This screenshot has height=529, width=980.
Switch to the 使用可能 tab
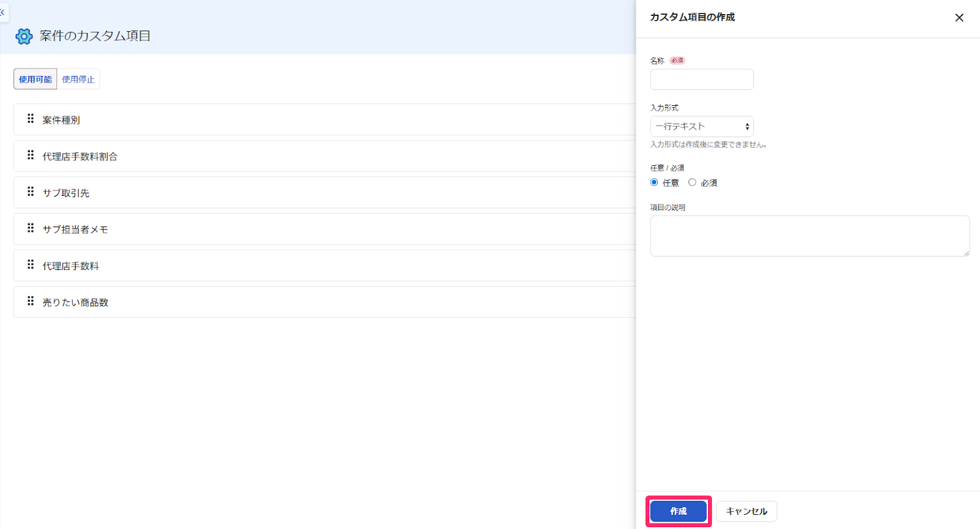point(36,79)
